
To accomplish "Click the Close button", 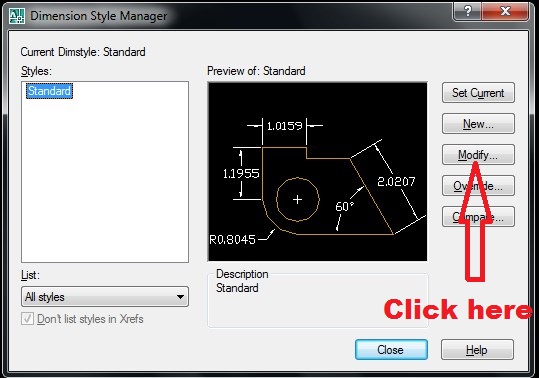I will pos(391,350).
